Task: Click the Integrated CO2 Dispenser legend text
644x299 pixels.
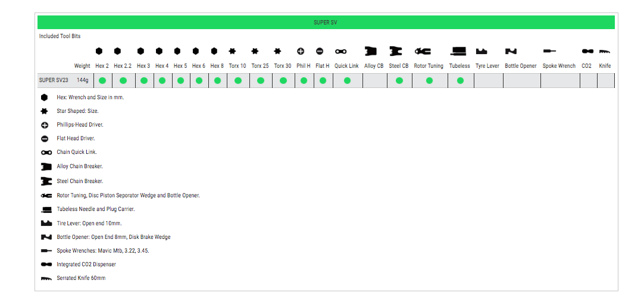Action: [x=86, y=264]
